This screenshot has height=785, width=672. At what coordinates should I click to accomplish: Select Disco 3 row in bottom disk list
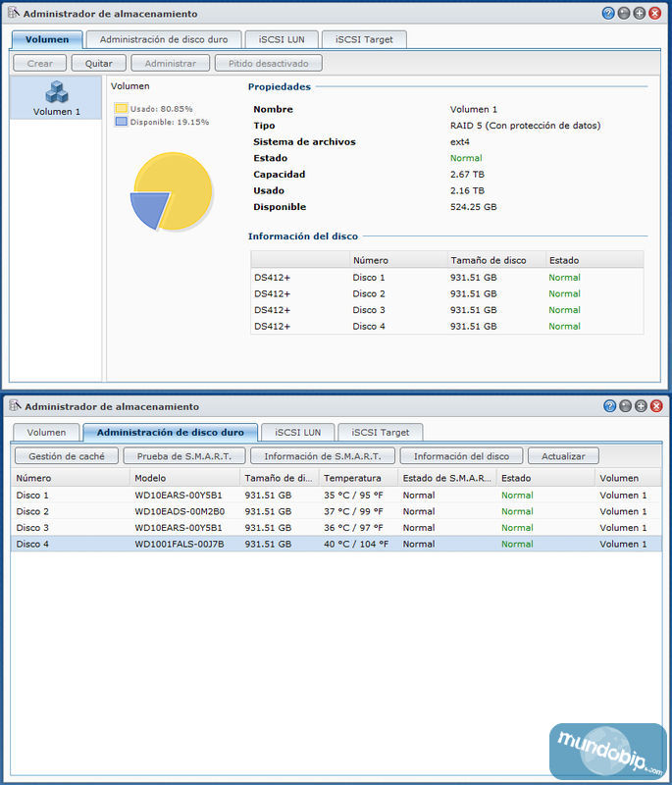[336, 528]
